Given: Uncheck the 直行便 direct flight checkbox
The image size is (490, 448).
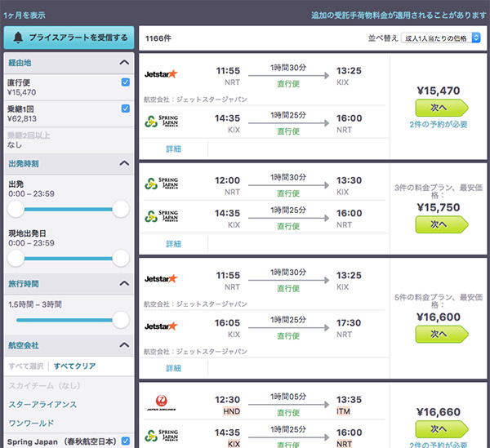Looking at the screenshot, I should tap(125, 82).
